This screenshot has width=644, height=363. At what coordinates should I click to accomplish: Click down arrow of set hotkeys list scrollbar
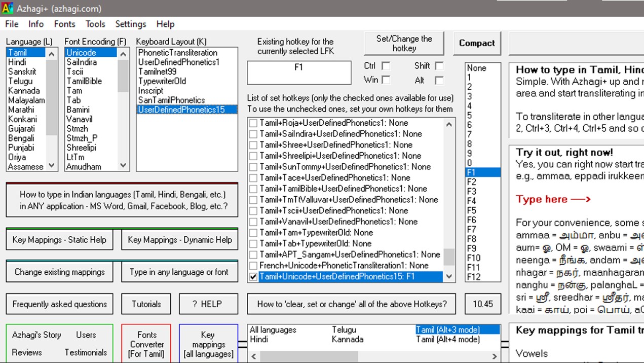click(449, 276)
